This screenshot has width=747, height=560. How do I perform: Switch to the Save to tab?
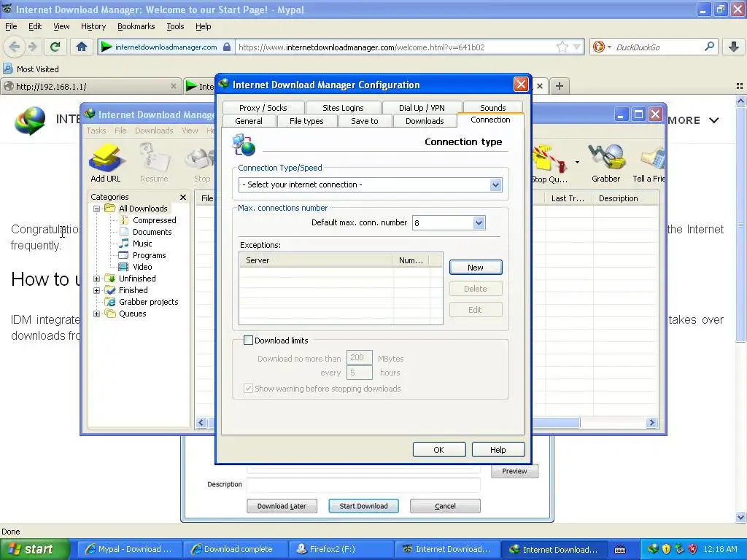pos(365,121)
